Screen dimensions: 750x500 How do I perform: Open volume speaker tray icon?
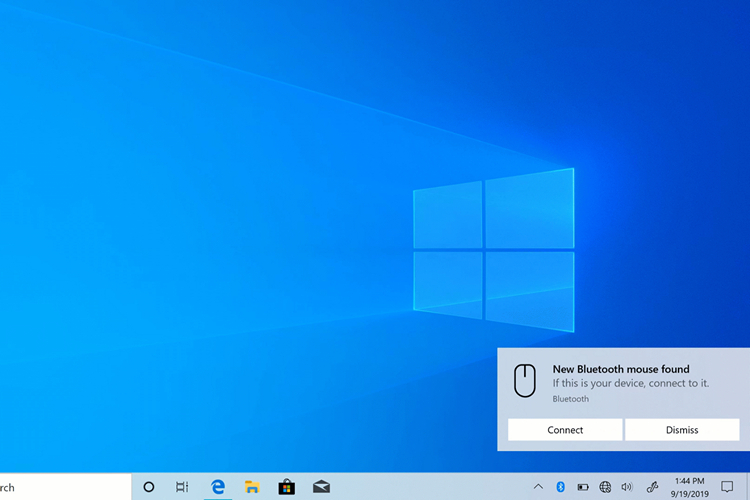tap(627, 487)
